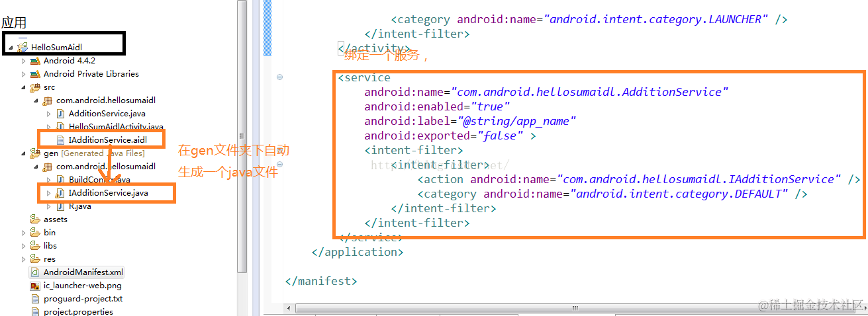
Task: Click the action IAdditionService line in editor
Action: tap(639, 179)
